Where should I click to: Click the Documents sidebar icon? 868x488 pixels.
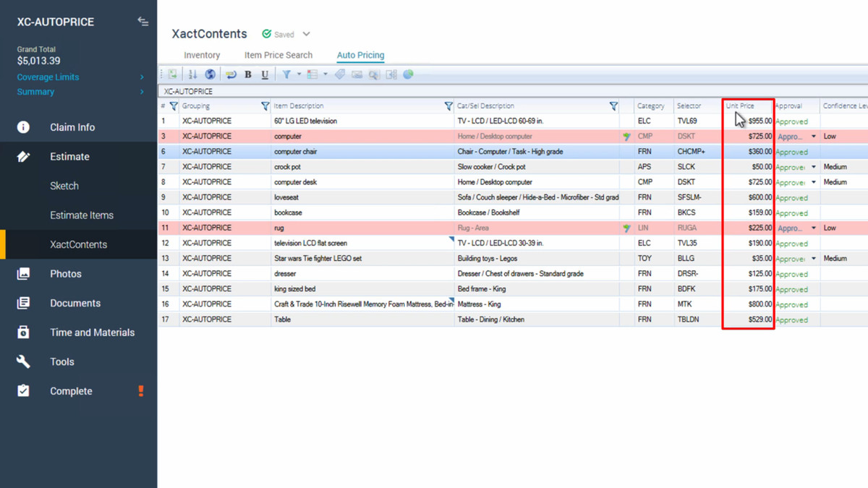point(23,303)
